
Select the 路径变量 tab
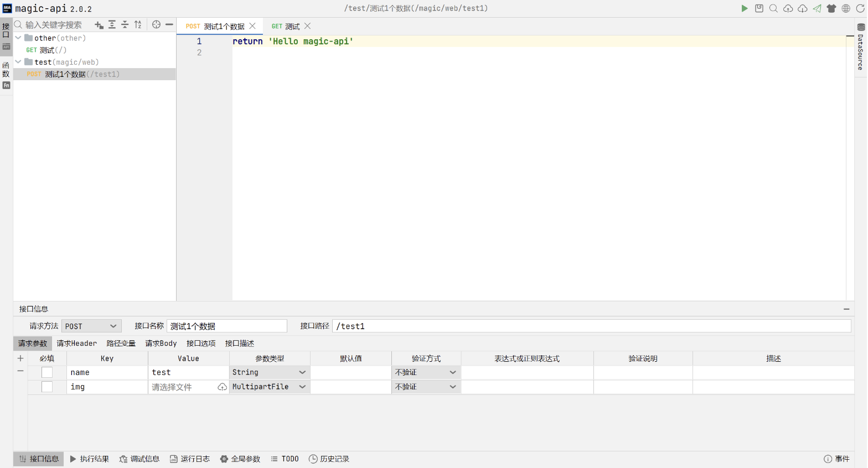tap(121, 344)
